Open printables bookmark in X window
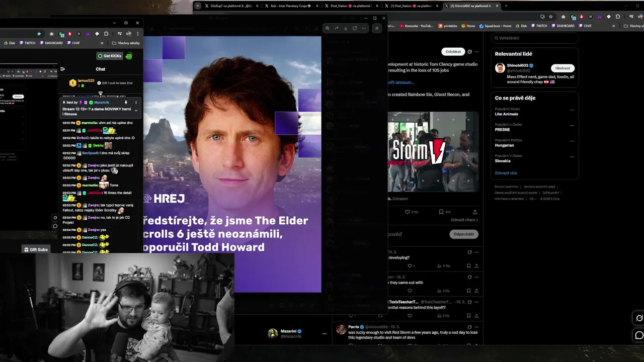The width and height of the screenshot is (644, 362). (x=448, y=26)
